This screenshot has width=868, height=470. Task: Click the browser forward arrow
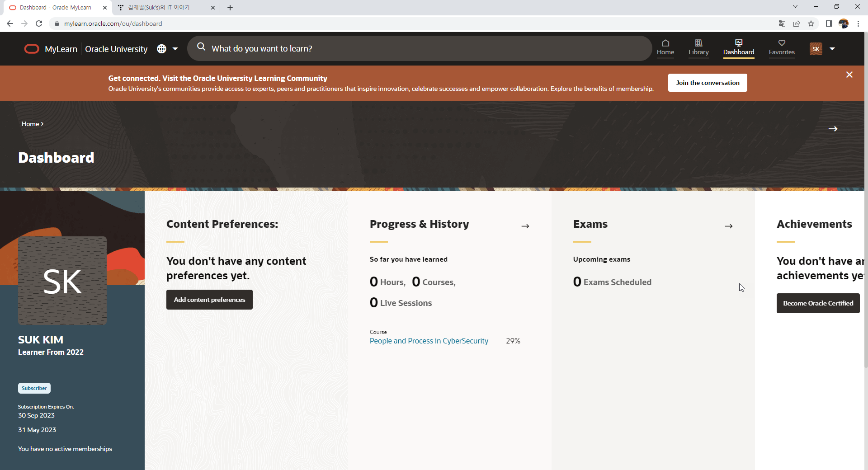click(24, 23)
